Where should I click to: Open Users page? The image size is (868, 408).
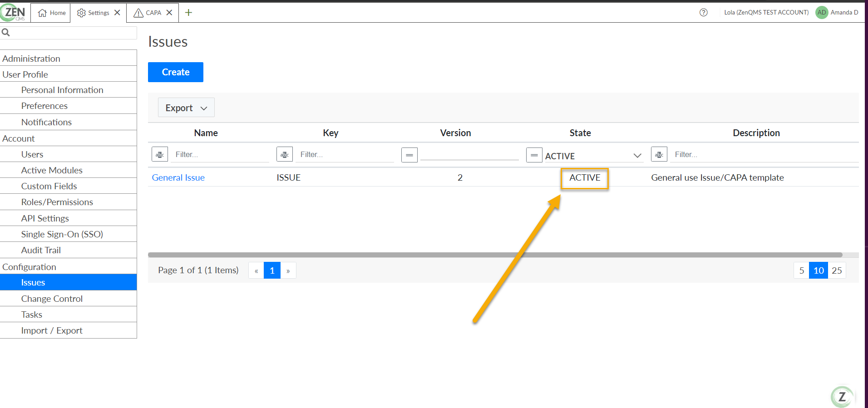click(68, 154)
